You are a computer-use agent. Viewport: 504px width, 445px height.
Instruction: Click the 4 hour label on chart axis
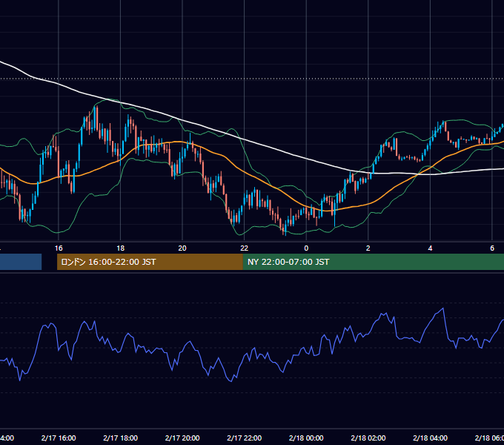pyautogui.click(x=430, y=248)
